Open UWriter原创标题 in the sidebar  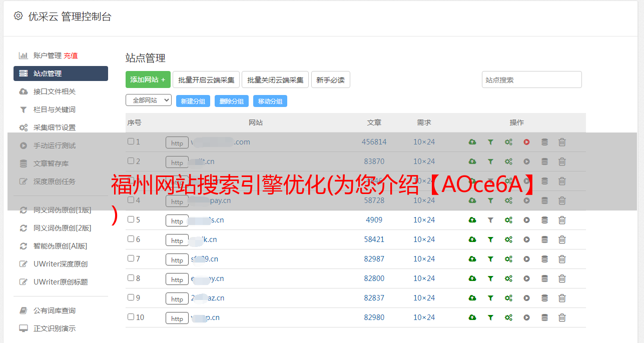[x=61, y=282]
